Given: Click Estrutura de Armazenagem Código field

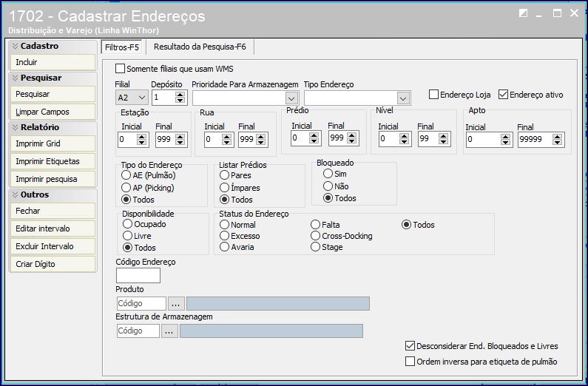Looking at the screenshot, I should 138,331.
